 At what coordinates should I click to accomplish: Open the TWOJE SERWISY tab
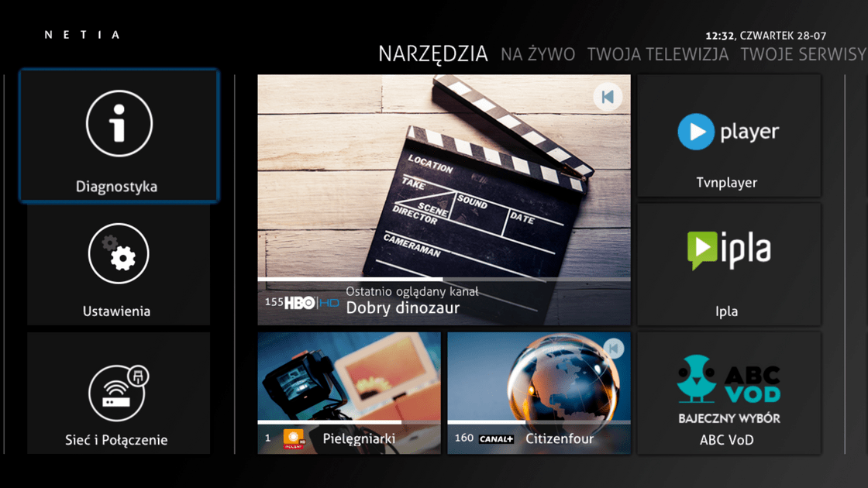(x=803, y=54)
